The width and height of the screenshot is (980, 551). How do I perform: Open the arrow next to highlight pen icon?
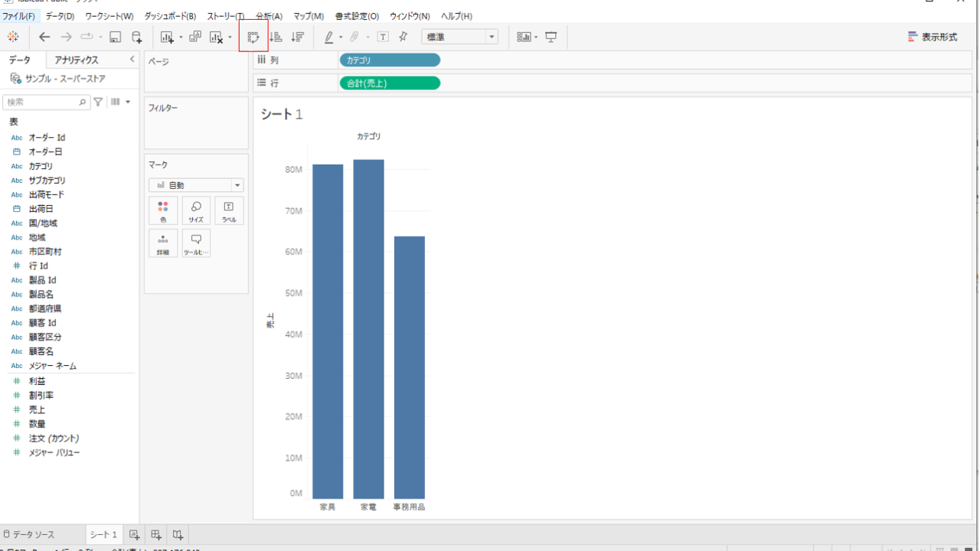[x=341, y=37]
